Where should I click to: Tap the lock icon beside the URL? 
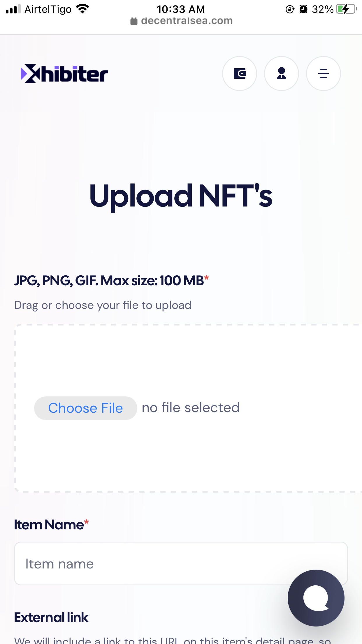coord(134,21)
